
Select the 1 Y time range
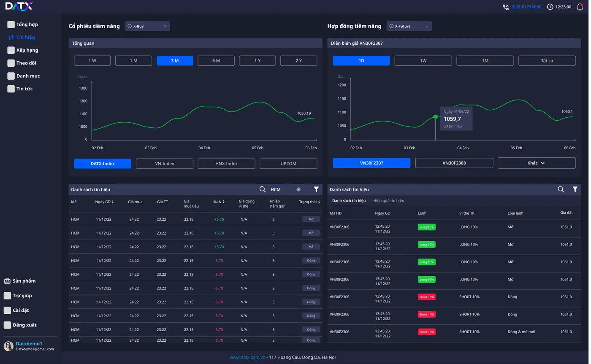click(x=258, y=61)
